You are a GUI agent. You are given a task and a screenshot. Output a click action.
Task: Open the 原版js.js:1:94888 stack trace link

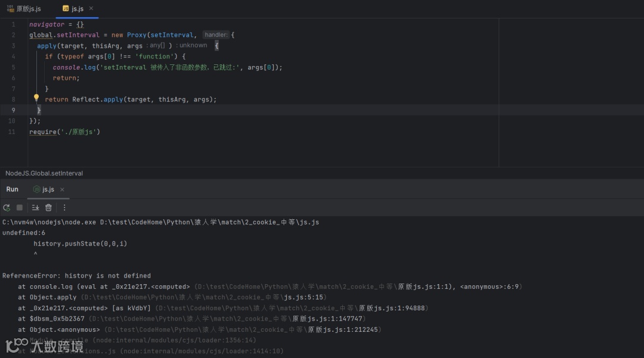point(392,308)
